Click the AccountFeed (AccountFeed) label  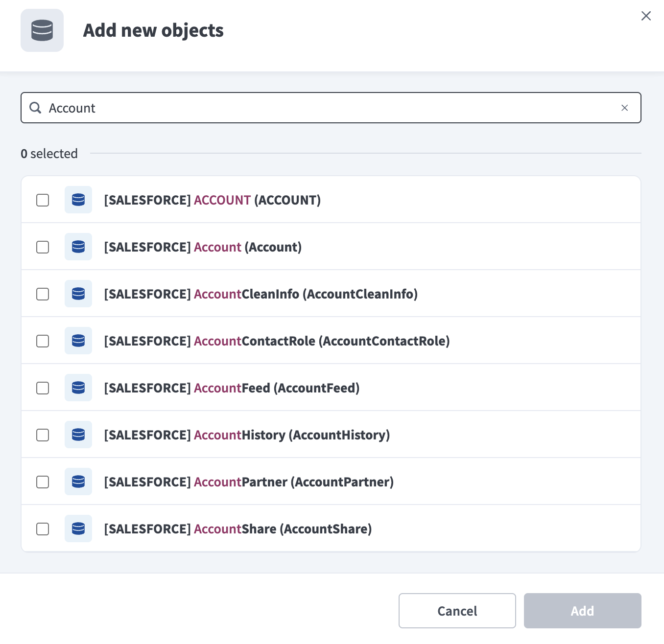pos(232,388)
